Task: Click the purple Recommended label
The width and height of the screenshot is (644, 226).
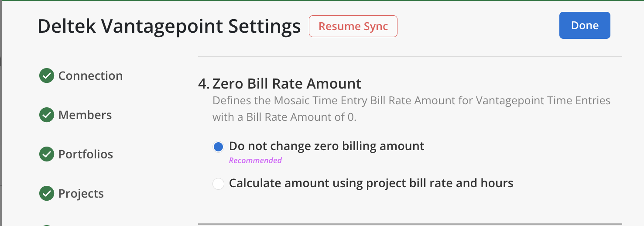Action: point(255,161)
